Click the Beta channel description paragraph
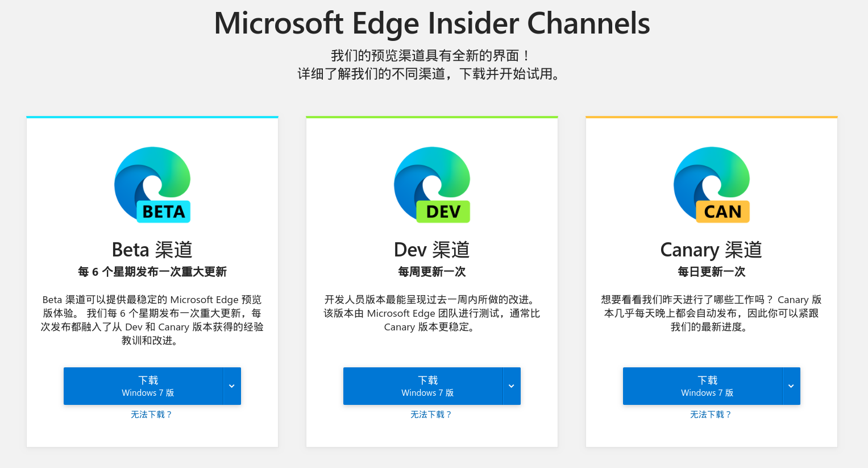868x468 pixels. tap(152, 320)
